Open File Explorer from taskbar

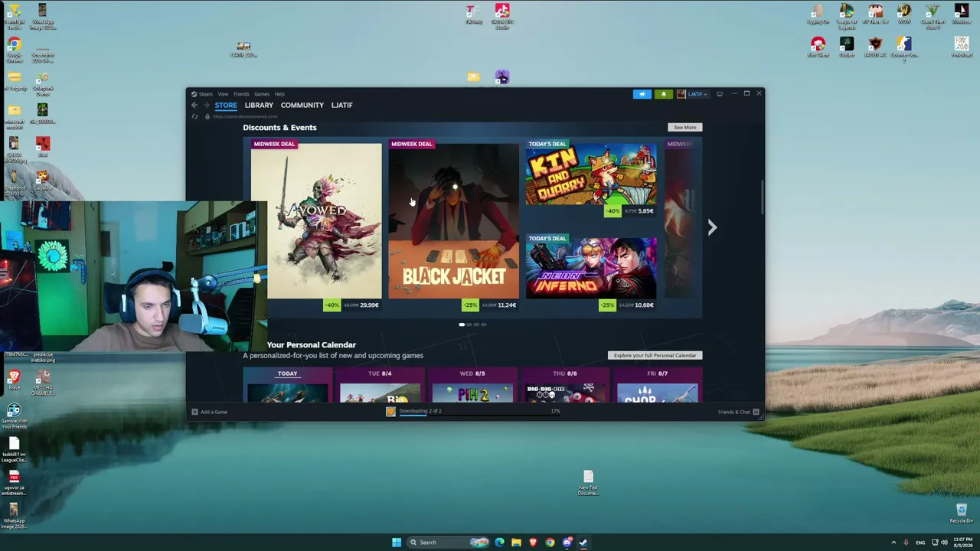pos(516,543)
